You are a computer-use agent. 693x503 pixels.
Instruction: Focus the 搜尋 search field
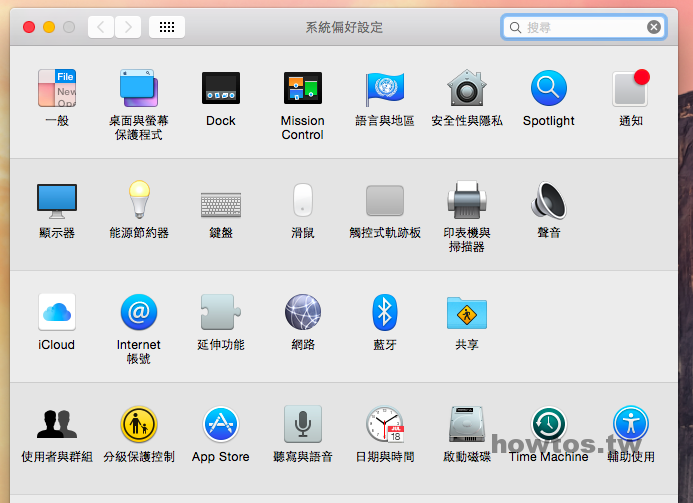583,27
